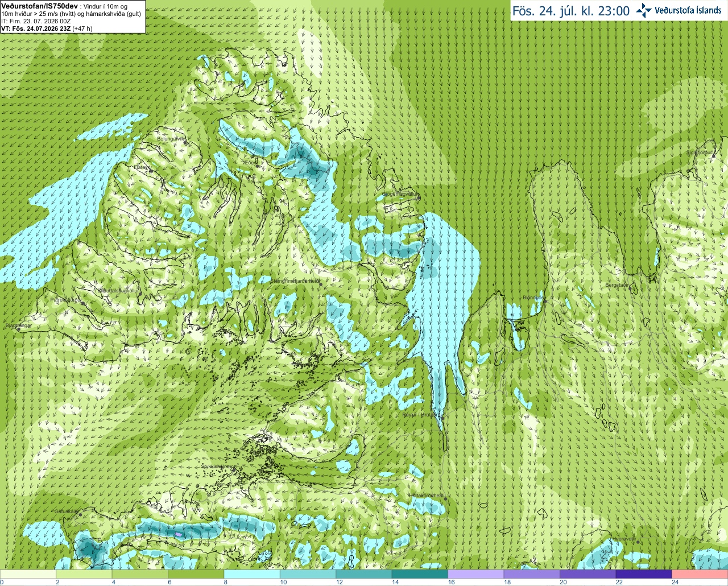Click the Veðurstofan/IS750dev header text
728x586 pixels.
(38, 5)
